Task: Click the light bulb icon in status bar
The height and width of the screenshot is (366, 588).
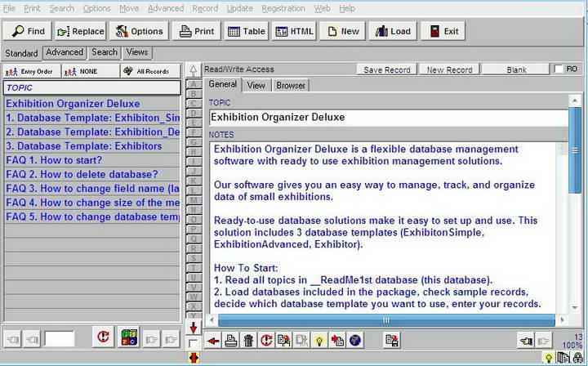Action: pos(548,357)
